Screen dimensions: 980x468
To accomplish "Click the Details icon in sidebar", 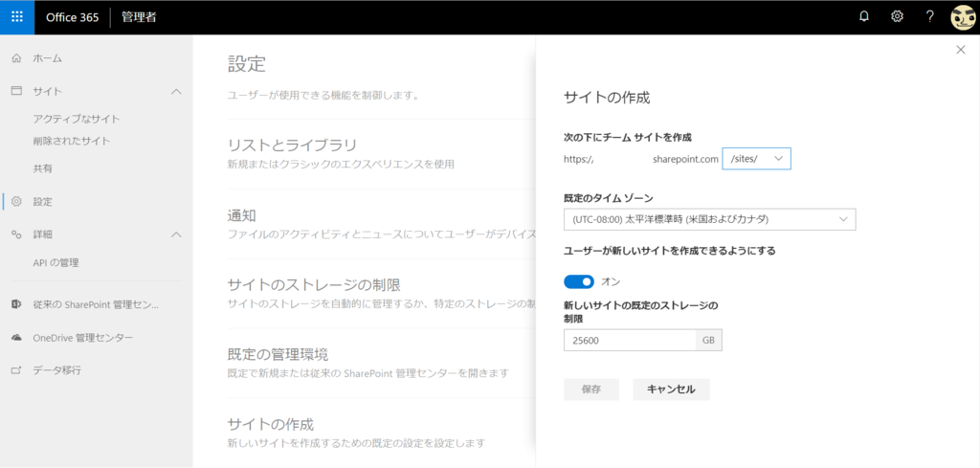I will 17,234.
